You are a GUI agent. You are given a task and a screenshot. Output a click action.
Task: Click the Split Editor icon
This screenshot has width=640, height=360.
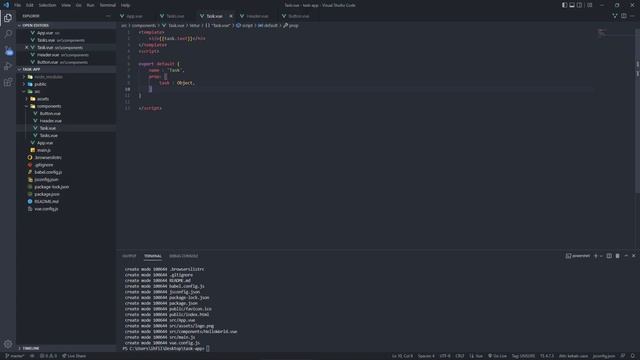click(x=624, y=16)
